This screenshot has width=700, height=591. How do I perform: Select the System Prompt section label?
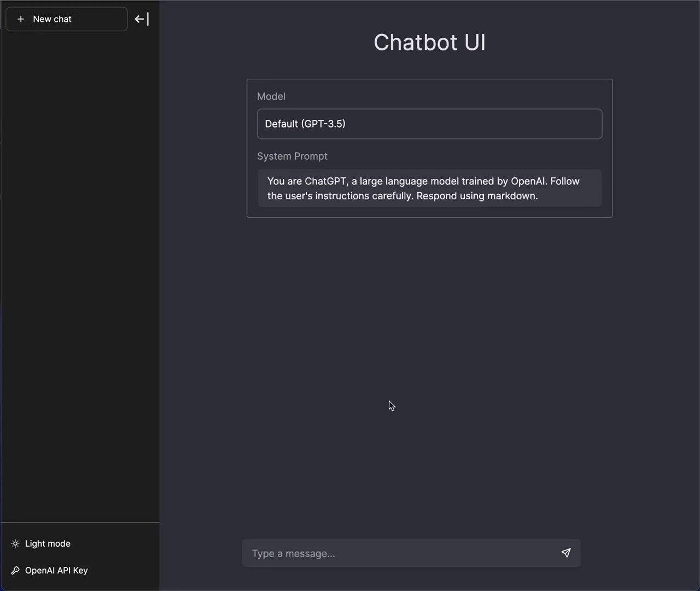(x=292, y=156)
